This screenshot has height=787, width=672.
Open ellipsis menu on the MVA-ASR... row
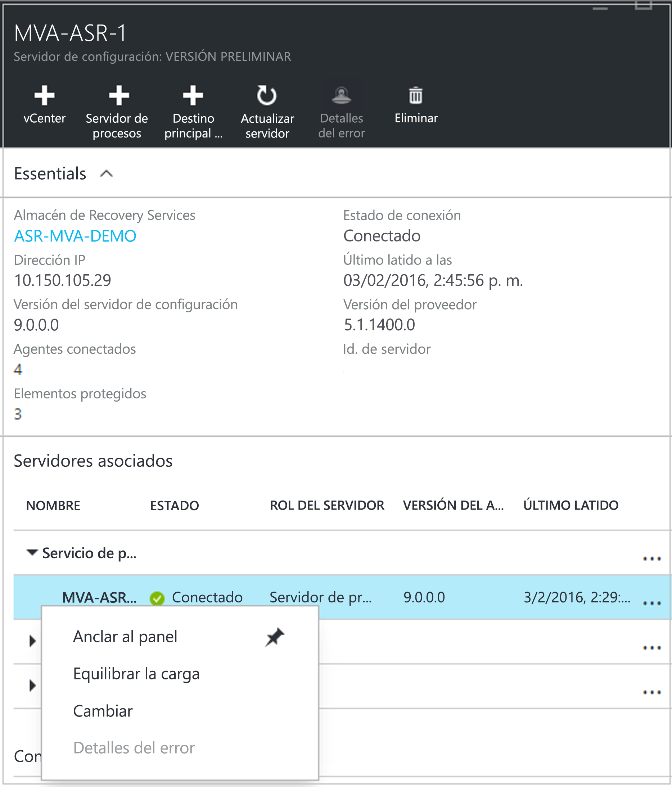652,603
